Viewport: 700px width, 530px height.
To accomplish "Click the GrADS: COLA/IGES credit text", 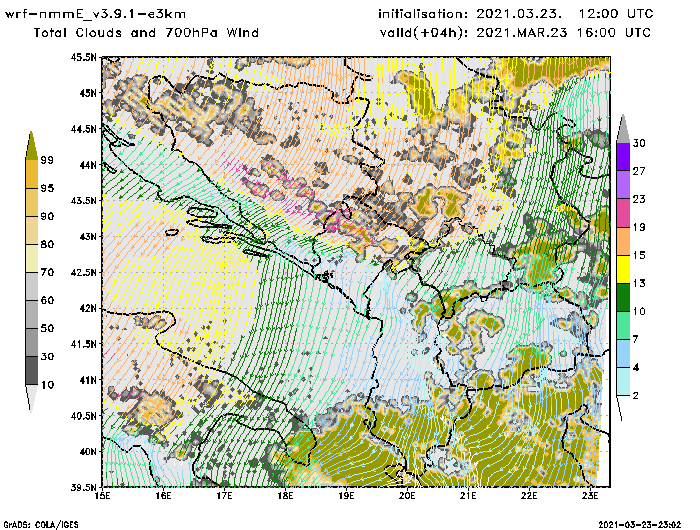I will [41, 525].
